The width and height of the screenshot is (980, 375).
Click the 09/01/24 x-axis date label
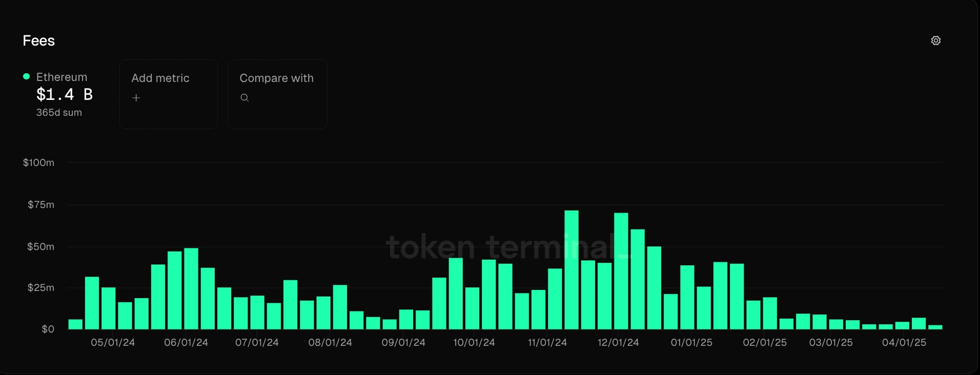coord(403,342)
